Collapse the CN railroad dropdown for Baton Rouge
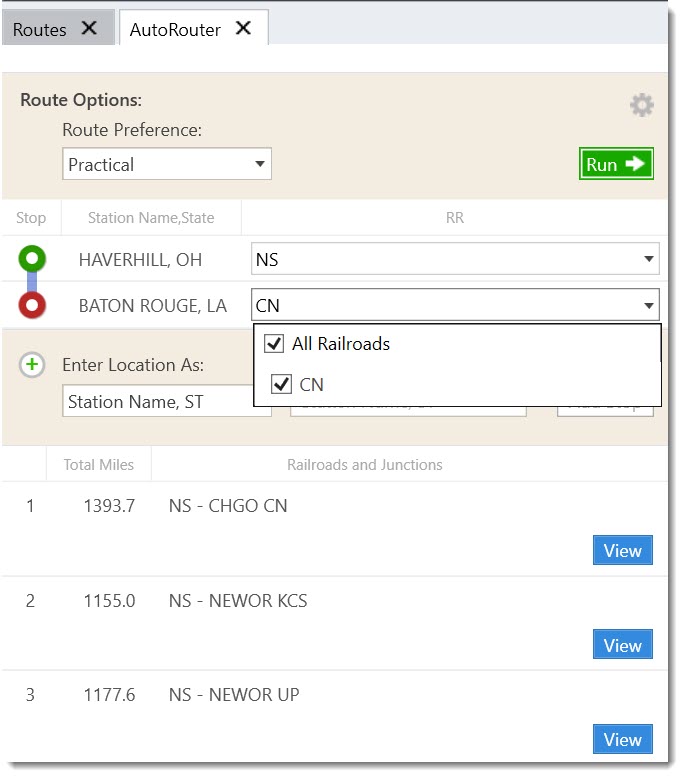 [x=649, y=305]
